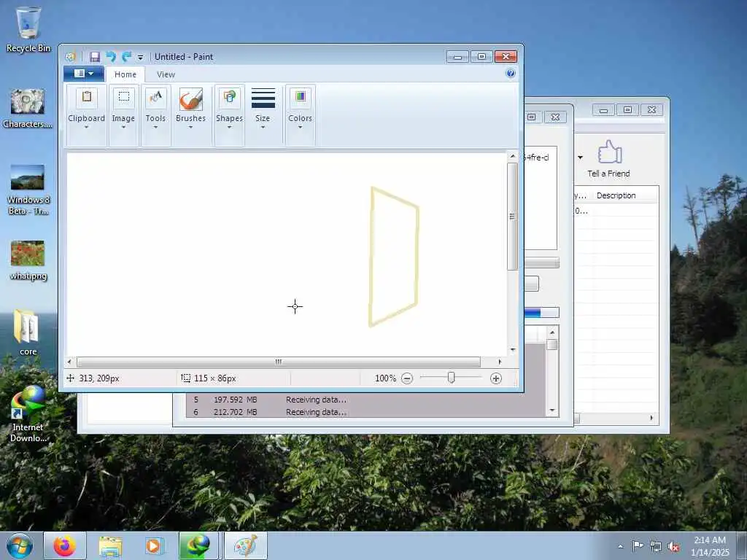
Task: Open the Tools group
Action: tap(156, 115)
